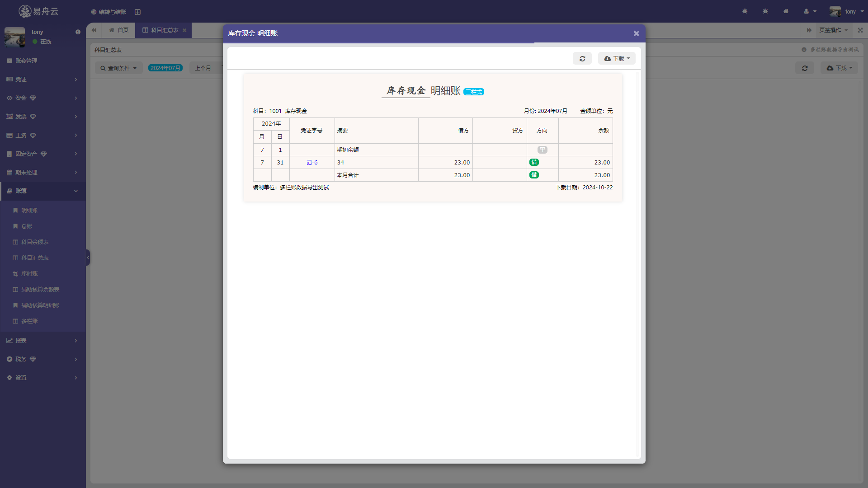Click the add tab plus icon
The width and height of the screenshot is (868, 488).
pyautogui.click(x=137, y=12)
